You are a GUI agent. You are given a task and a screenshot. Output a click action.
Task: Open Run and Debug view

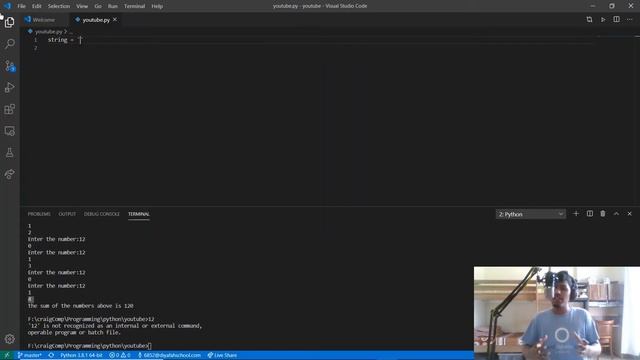(x=10, y=87)
